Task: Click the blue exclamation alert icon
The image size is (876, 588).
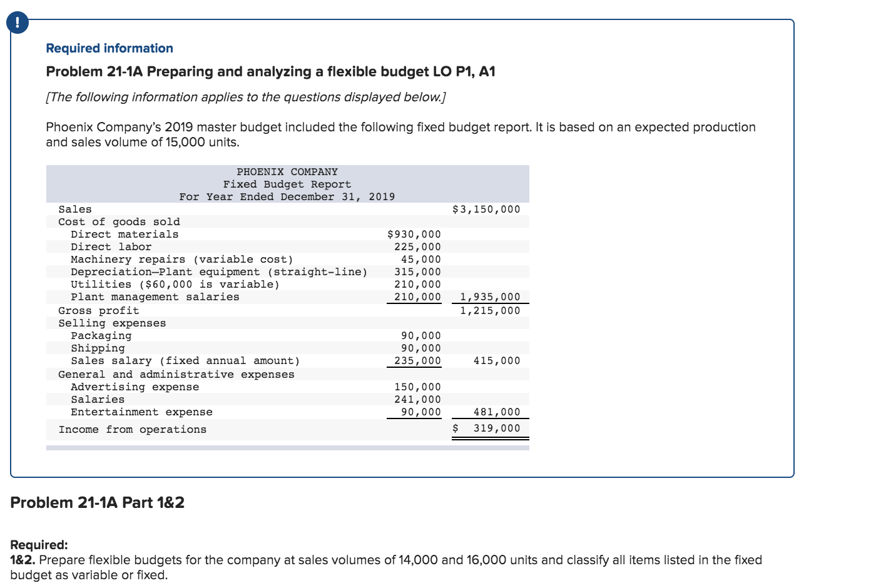Action: coord(17,22)
